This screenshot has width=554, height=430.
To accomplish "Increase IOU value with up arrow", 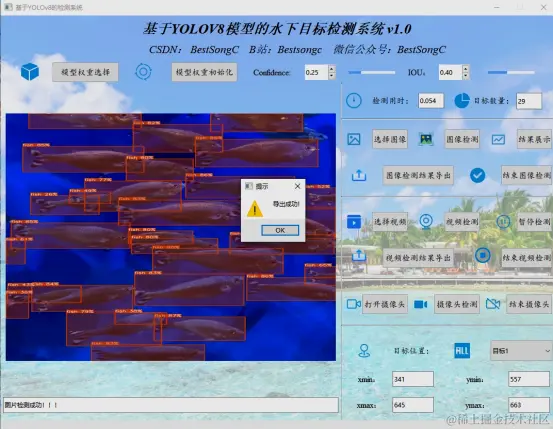I will click(465, 69).
